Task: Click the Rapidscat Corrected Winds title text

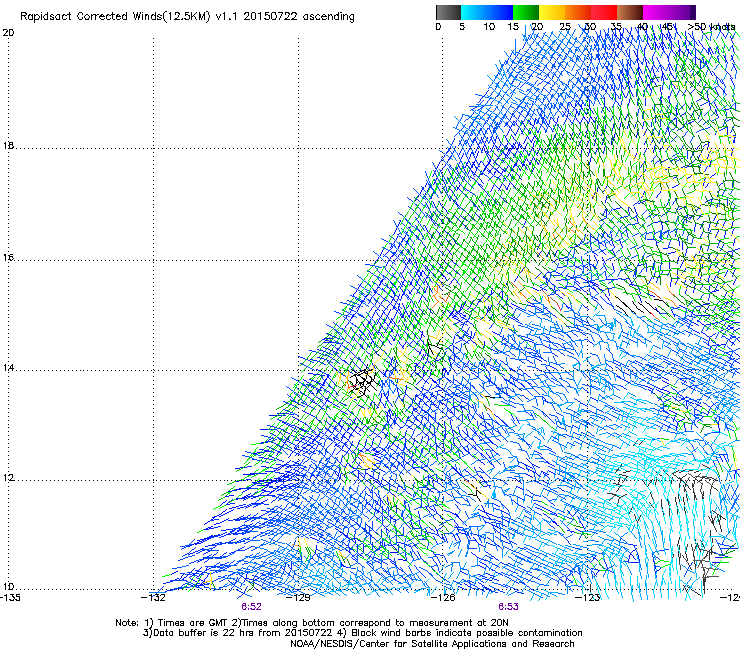Action: (x=187, y=16)
